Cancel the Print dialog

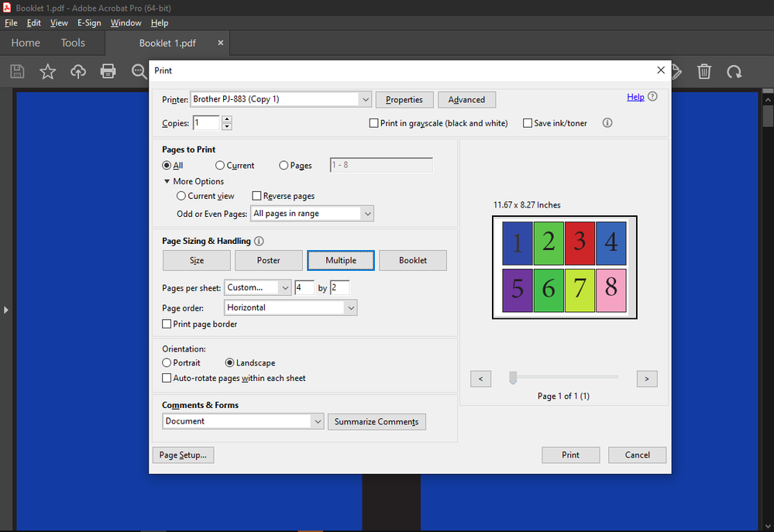coord(638,455)
